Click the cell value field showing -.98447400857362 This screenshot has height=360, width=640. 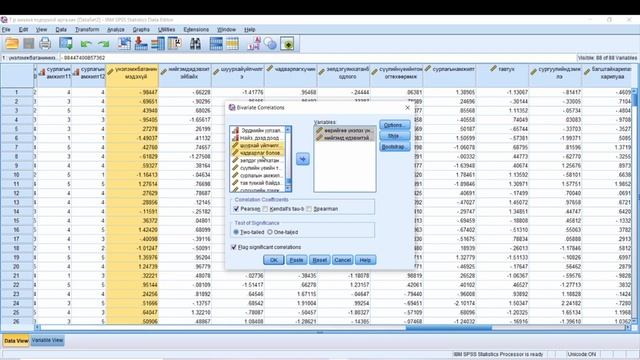coord(318,58)
